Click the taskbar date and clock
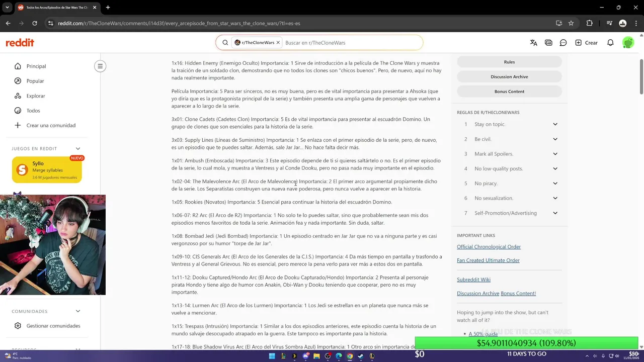The width and height of the screenshot is (644, 362). click(631, 356)
